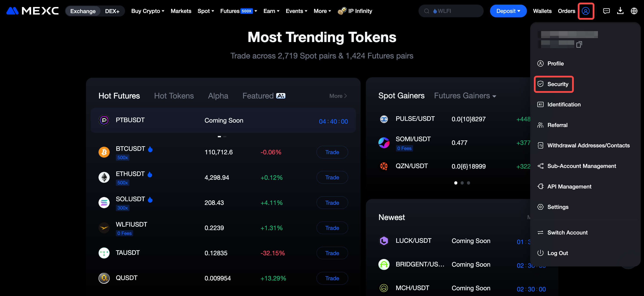644x296 pixels.
Task: Click the second Hot Futures banner indicator
Action: (225, 137)
